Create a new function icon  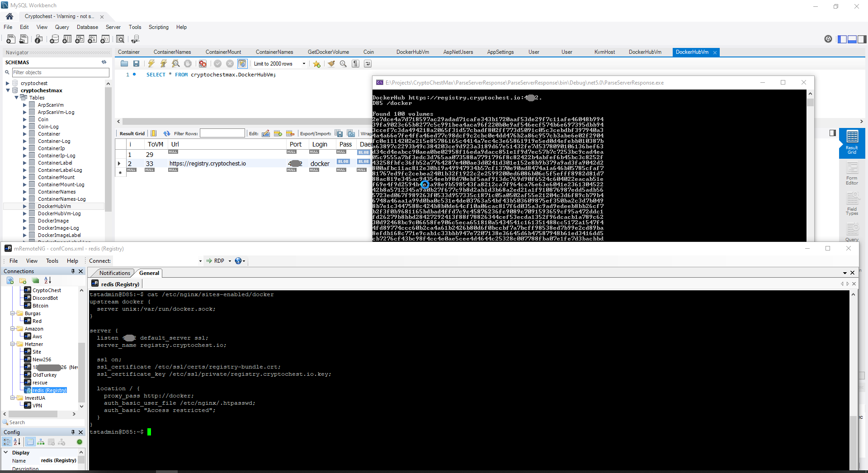(105, 39)
